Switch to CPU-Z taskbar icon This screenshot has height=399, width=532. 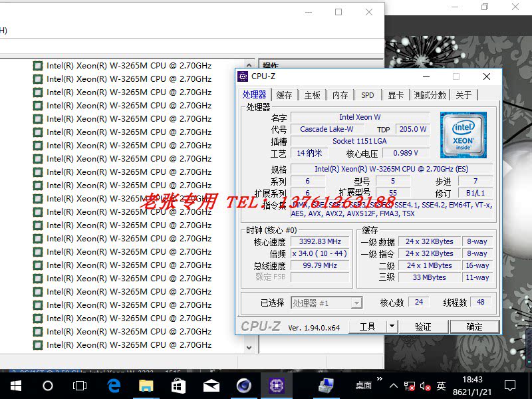277,386
